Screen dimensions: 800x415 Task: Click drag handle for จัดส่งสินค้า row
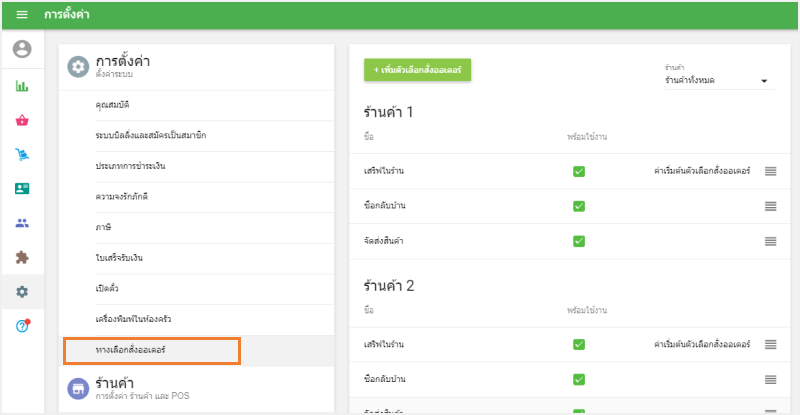click(770, 241)
